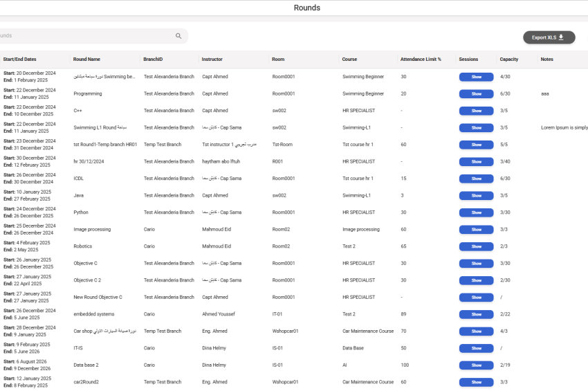
Task: Show sessions for the Programming round
Action: [x=476, y=94]
